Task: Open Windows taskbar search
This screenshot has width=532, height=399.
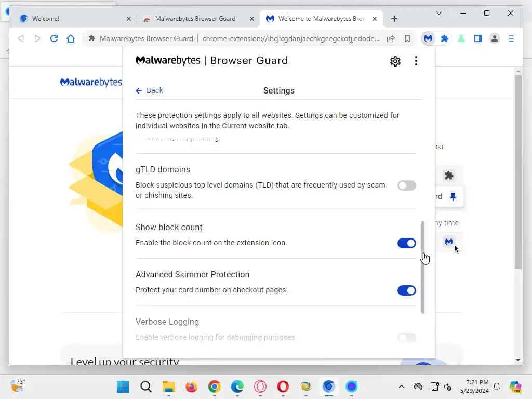Action: (x=146, y=387)
